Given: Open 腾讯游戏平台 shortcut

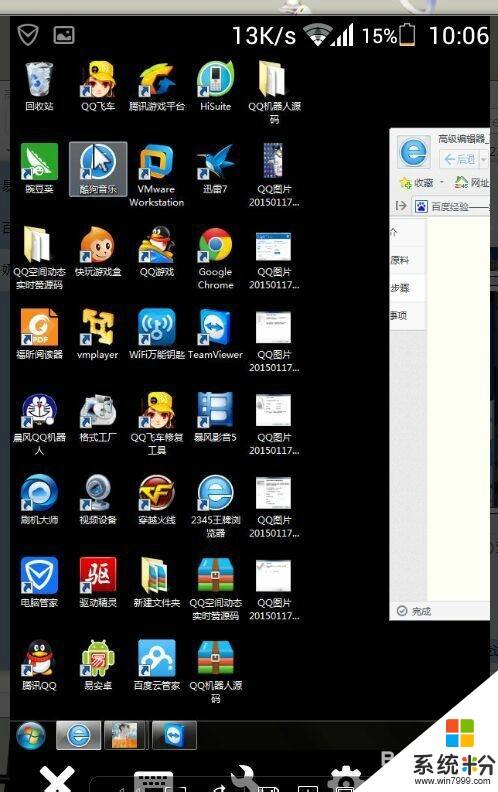Looking at the screenshot, I should coord(157,86).
